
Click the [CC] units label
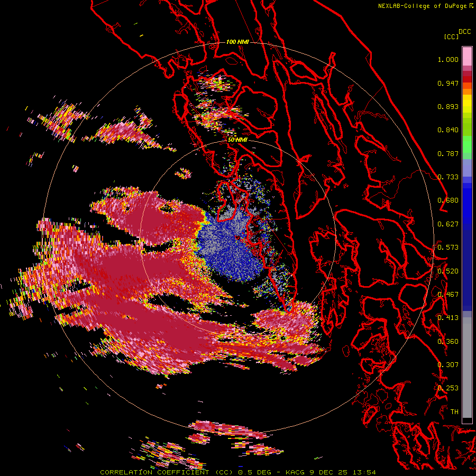point(451,36)
